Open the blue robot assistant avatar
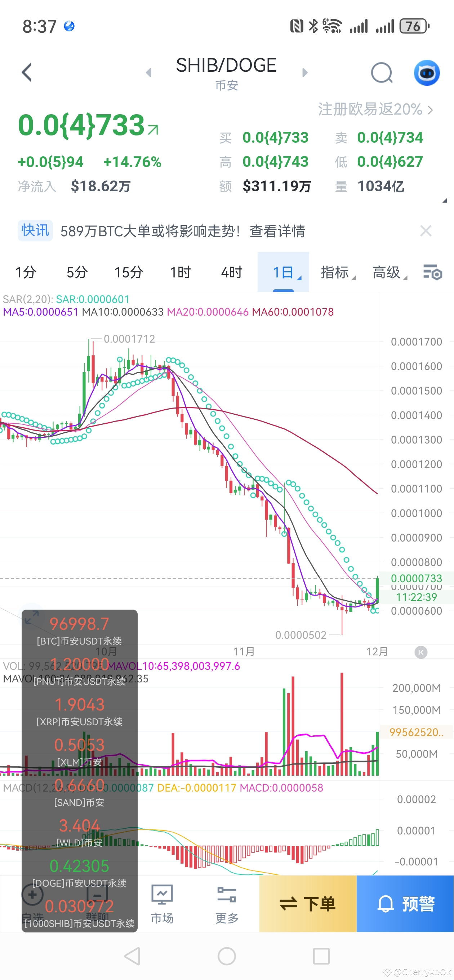The width and height of the screenshot is (454, 980). 427,72
